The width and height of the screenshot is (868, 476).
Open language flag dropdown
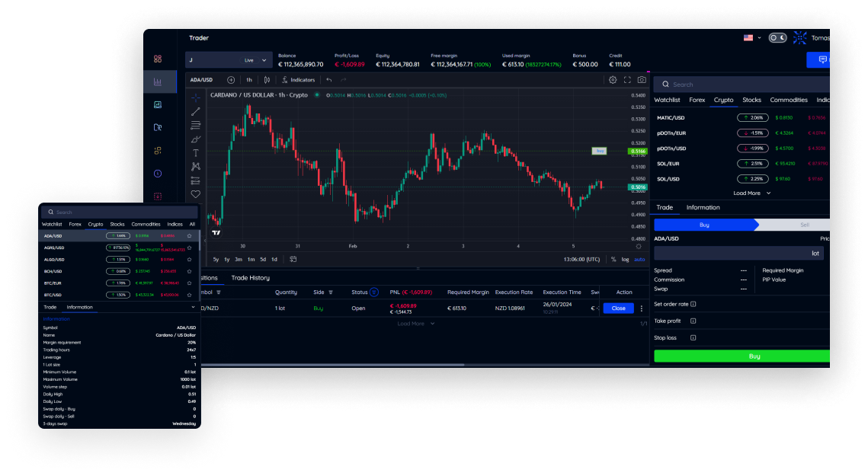[751, 37]
